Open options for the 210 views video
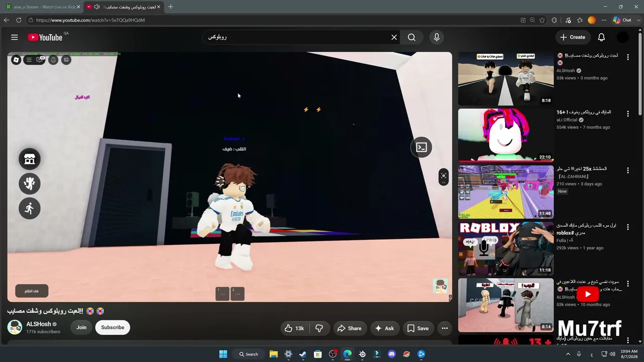 point(627,170)
